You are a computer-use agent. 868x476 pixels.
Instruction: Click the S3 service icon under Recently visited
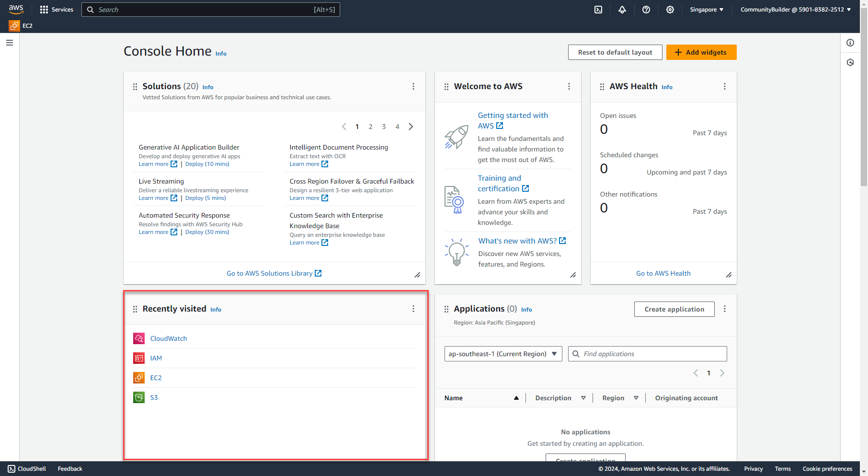[x=138, y=397]
